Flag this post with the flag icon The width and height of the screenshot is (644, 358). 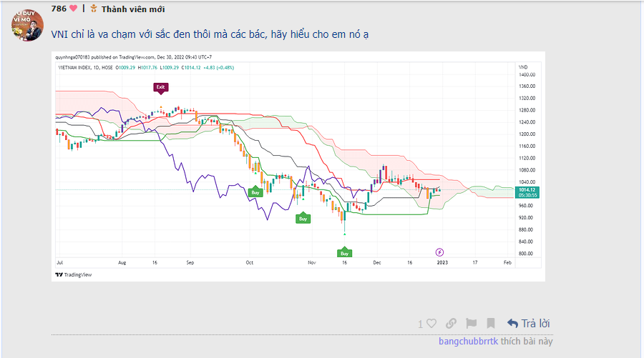[x=471, y=324]
